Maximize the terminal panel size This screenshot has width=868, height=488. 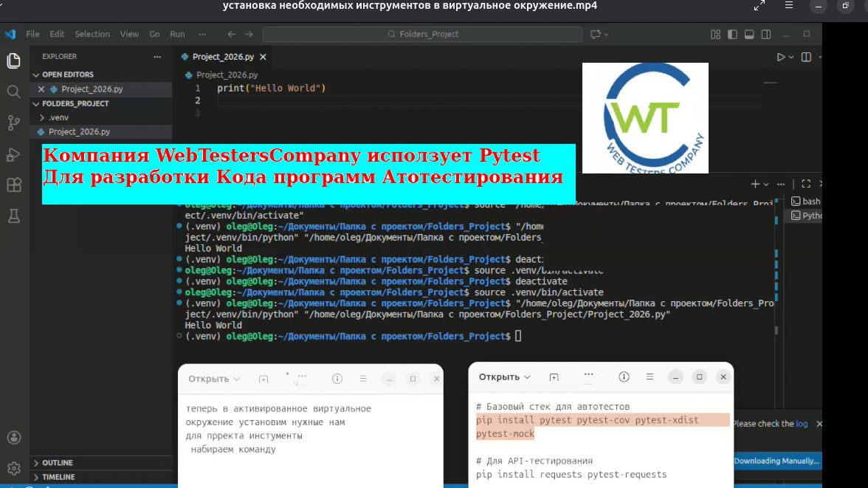click(806, 184)
